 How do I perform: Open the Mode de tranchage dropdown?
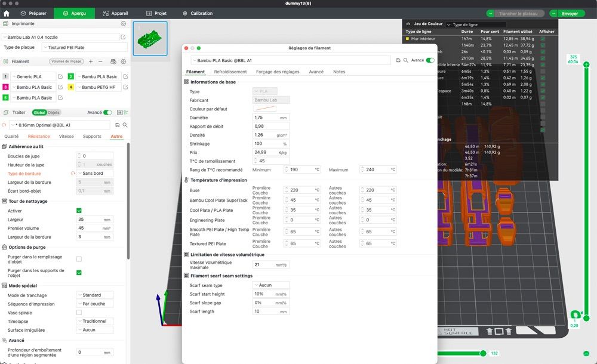tap(95, 295)
